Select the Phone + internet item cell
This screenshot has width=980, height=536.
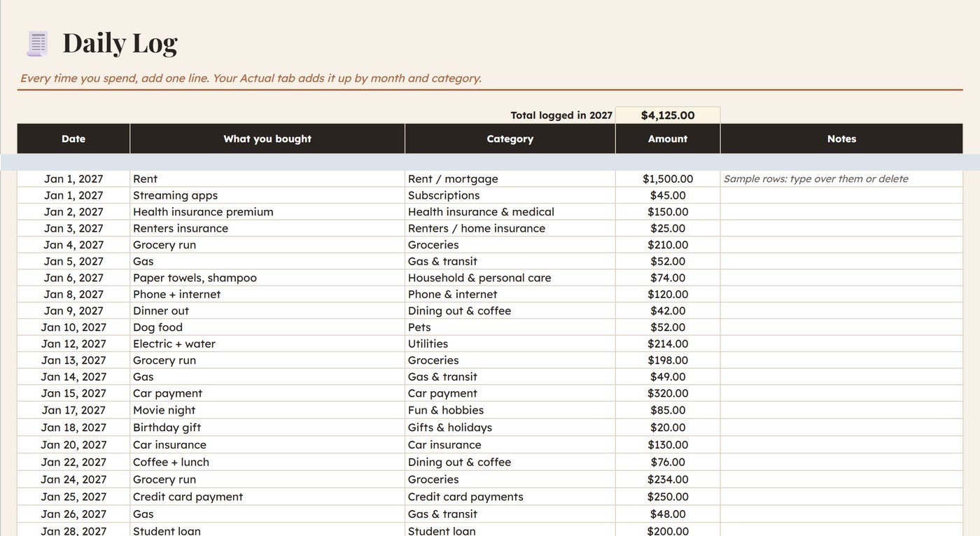[x=267, y=295]
